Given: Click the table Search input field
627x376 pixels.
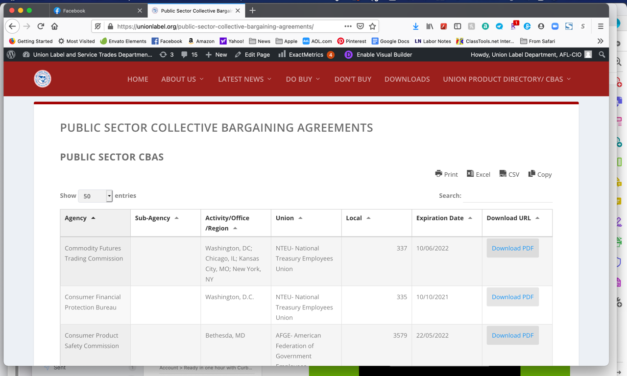Looking at the screenshot, I should coord(508,196).
